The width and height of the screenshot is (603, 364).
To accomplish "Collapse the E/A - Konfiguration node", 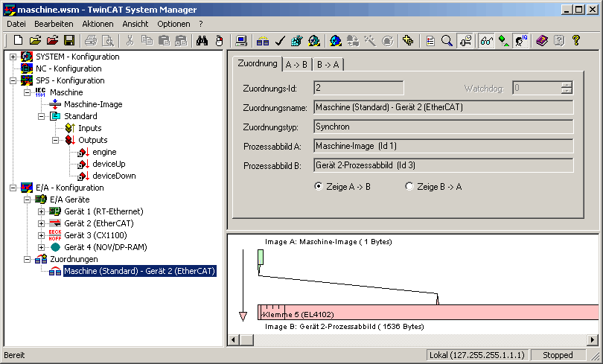I will pos(13,188).
